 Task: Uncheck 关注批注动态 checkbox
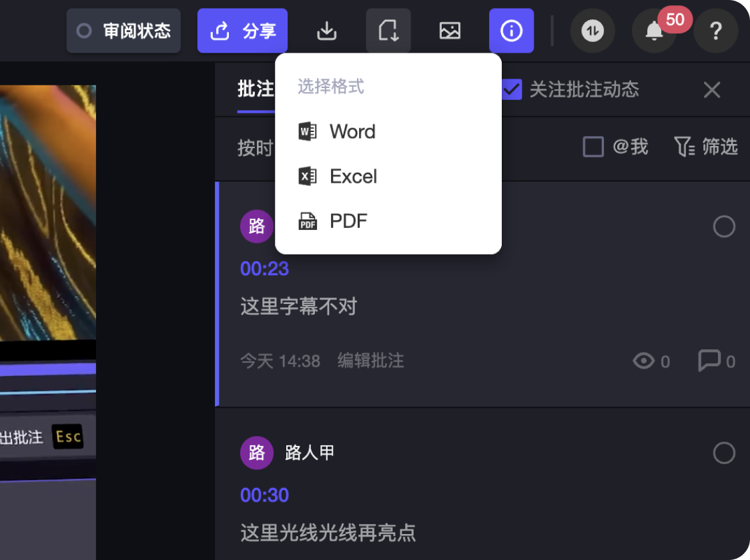click(x=511, y=89)
